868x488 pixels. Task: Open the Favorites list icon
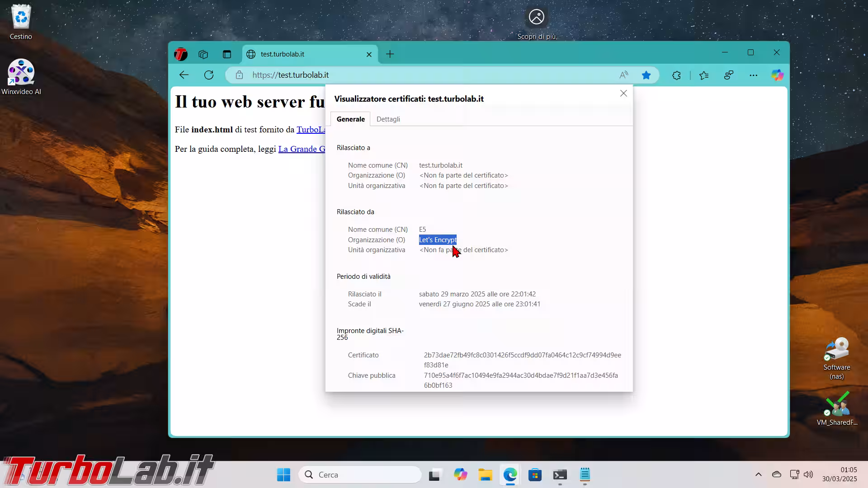click(704, 75)
